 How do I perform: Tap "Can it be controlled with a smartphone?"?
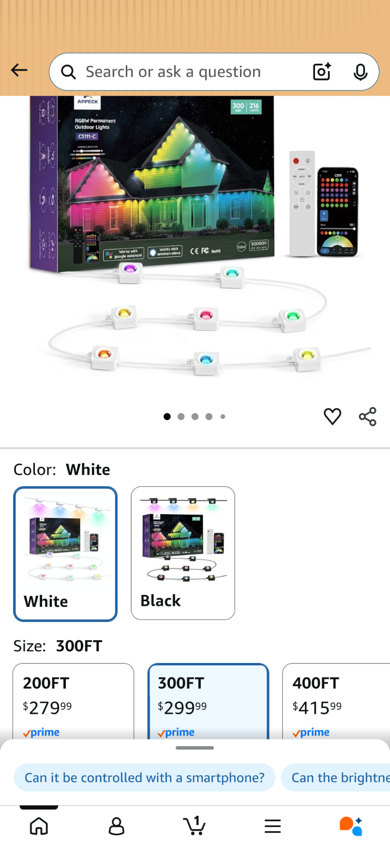(x=145, y=778)
